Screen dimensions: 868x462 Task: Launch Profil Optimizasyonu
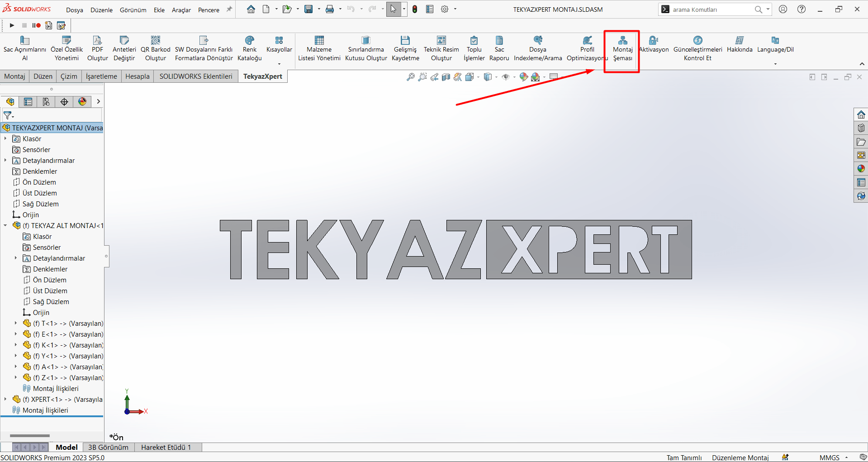pos(587,48)
